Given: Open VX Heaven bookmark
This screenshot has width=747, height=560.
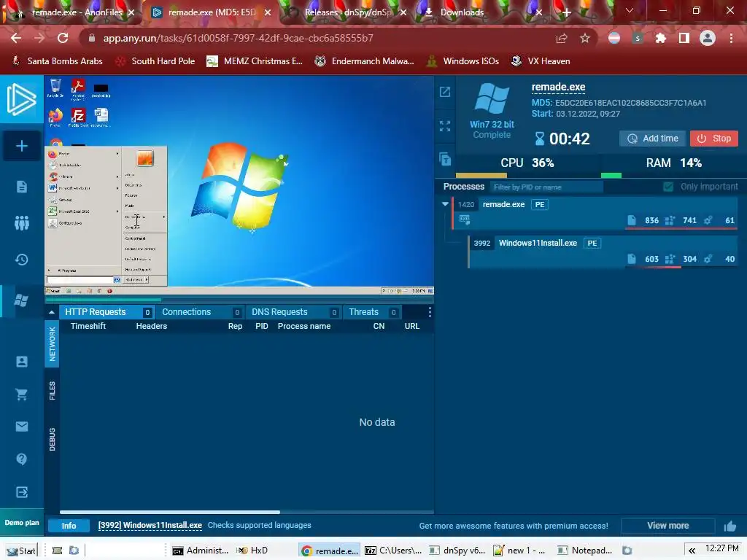Looking at the screenshot, I should point(541,61).
